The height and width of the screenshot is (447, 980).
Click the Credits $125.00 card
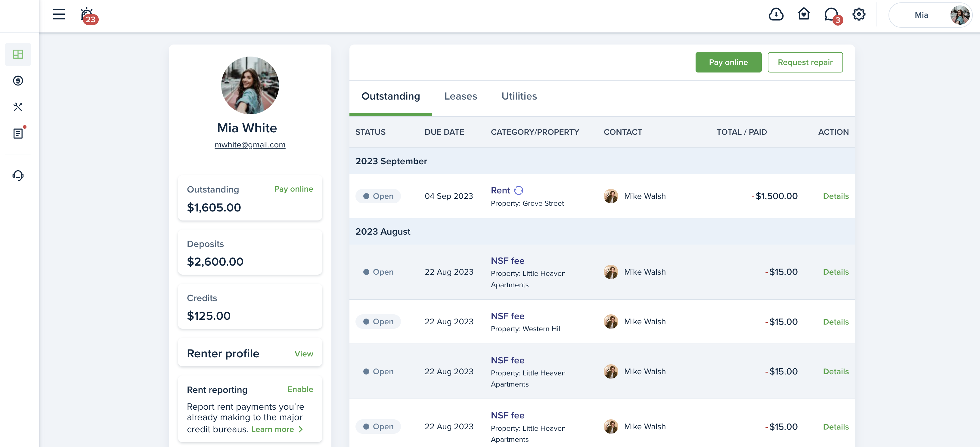tap(250, 306)
